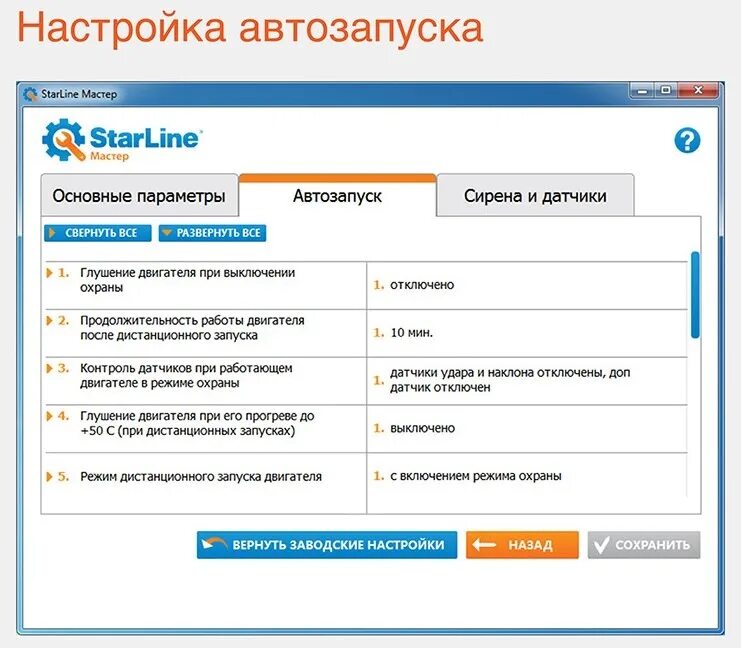Expand arrow for item 2 Продолжительность работы двигателя
Viewport: 741px width, 648px height.
(x=49, y=320)
